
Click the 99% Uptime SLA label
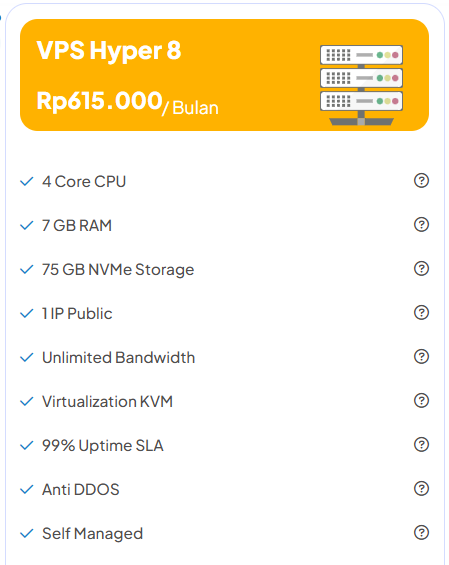tap(103, 446)
